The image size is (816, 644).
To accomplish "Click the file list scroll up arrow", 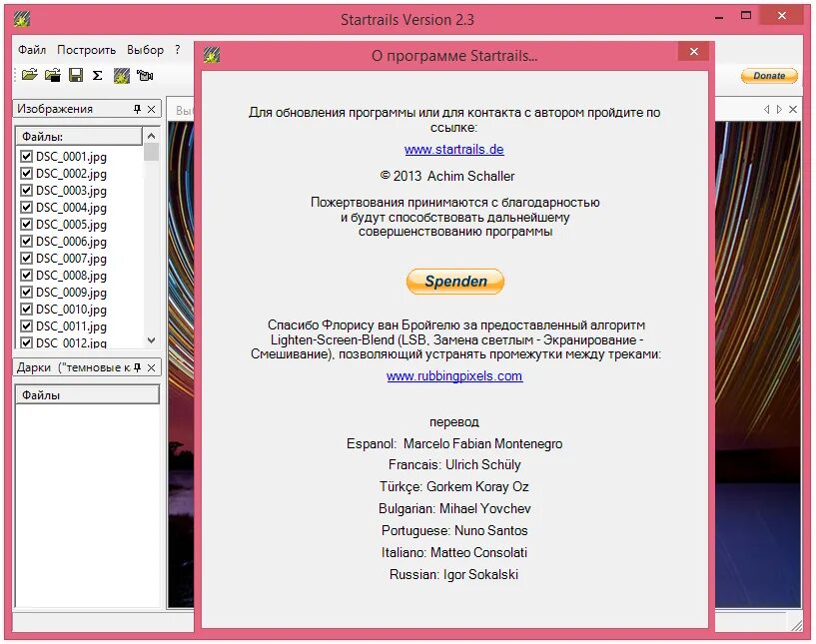I will tap(152, 136).
